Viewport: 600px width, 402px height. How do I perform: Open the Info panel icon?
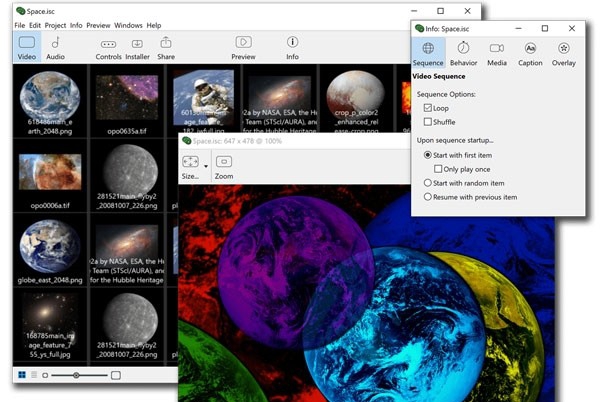click(292, 47)
